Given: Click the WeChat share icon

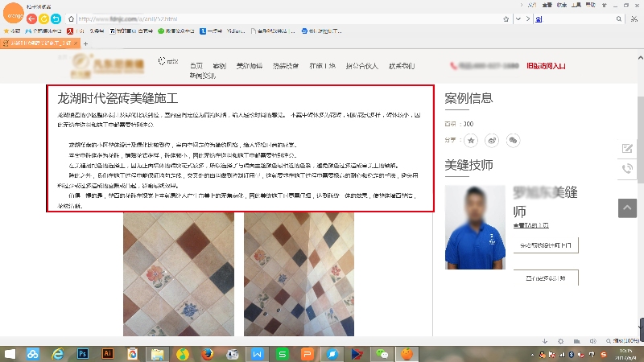Looking at the screenshot, I should 513,140.
